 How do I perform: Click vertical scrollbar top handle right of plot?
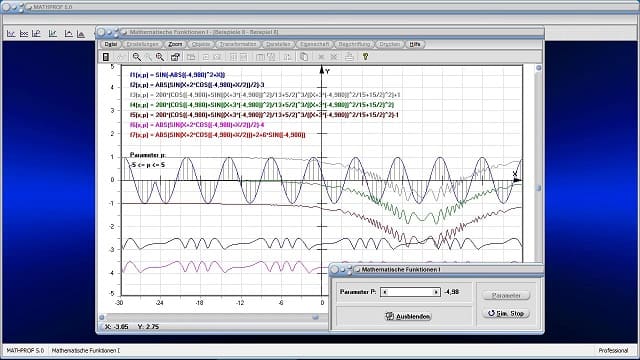pos(538,68)
